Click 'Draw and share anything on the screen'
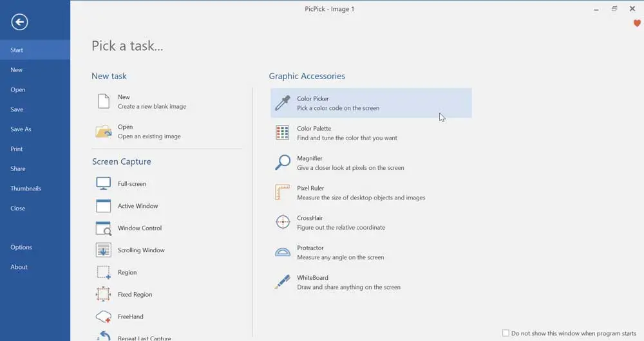This screenshot has height=341, width=644. point(348,287)
